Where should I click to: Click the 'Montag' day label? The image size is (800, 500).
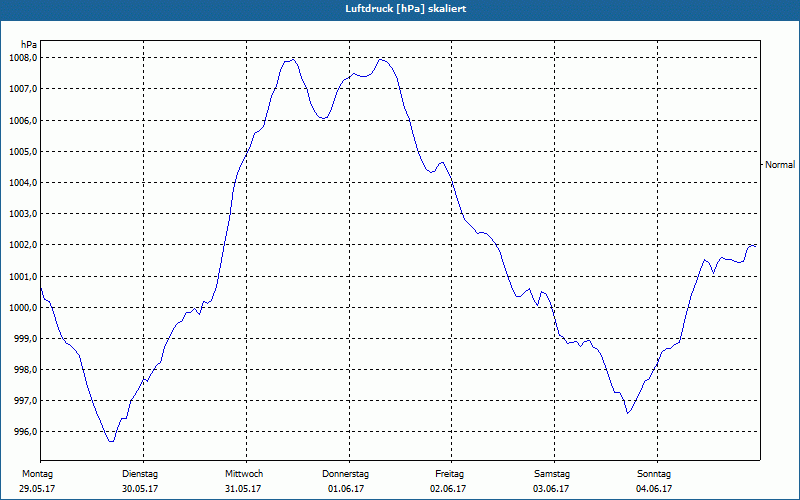(37, 474)
